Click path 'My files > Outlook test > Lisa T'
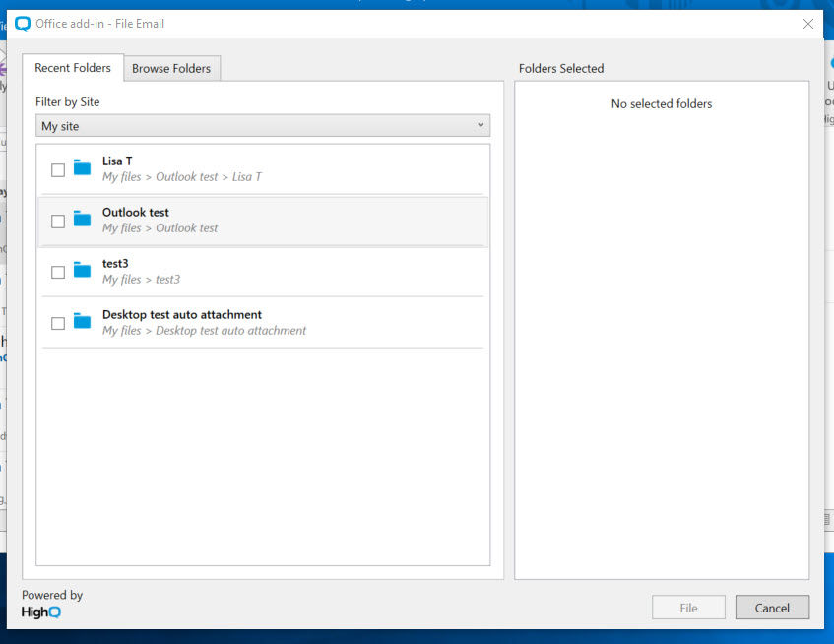Viewport: 834px width, 644px height. pos(182,177)
